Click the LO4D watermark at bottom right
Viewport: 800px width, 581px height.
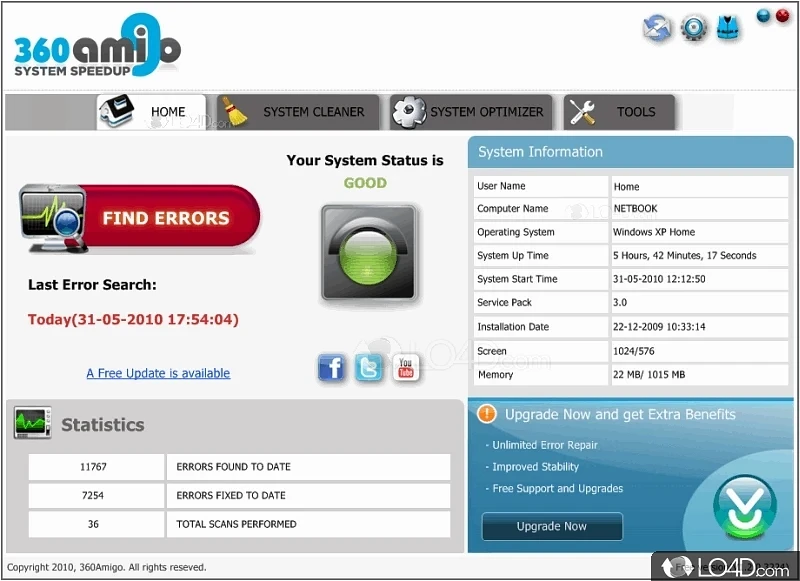(723, 565)
